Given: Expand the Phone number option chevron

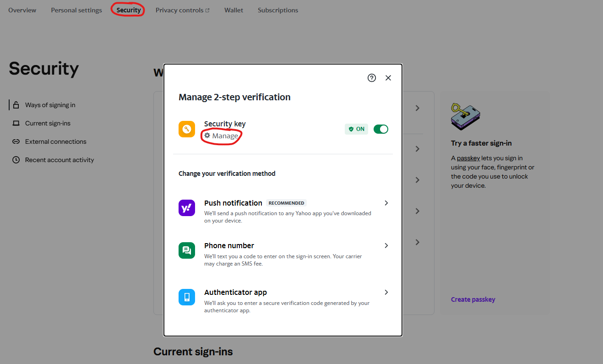Looking at the screenshot, I should pyautogui.click(x=386, y=245).
